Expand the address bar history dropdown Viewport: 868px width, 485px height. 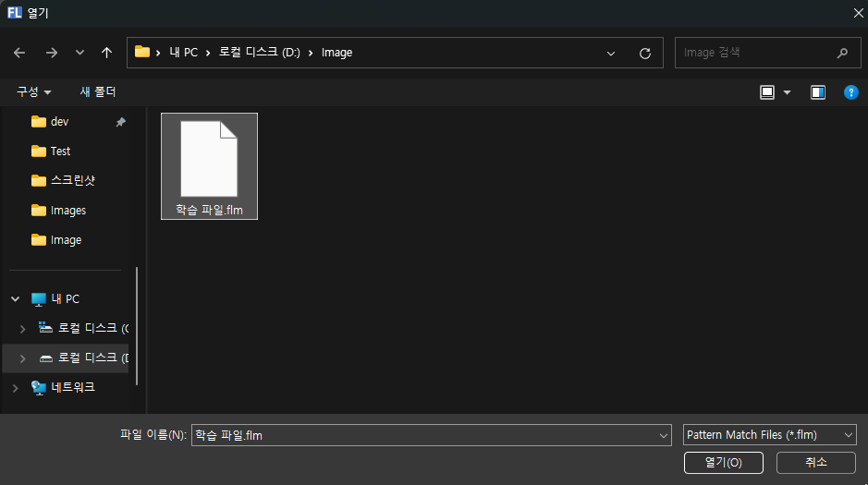coord(611,53)
